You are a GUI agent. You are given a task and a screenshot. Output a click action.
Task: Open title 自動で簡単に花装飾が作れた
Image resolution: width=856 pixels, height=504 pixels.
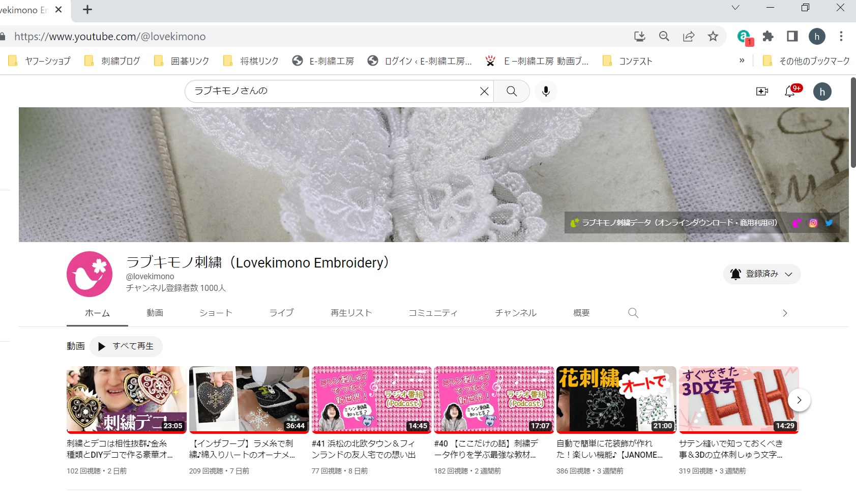pos(610,449)
